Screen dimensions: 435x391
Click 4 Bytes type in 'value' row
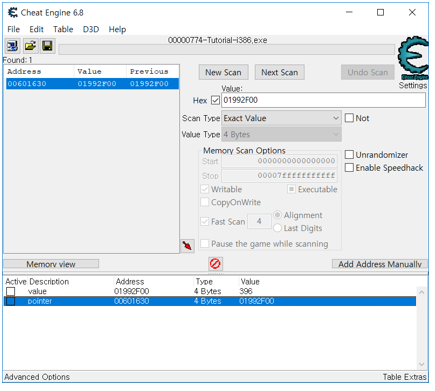[208, 291]
